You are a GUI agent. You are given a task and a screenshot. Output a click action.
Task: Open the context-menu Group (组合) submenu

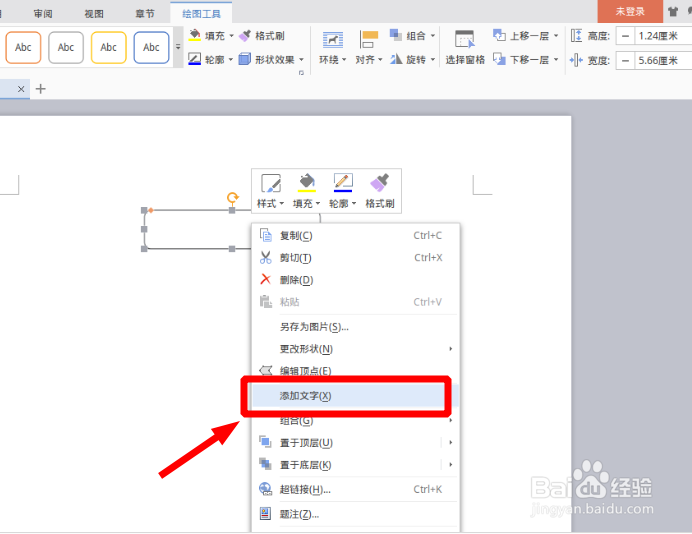click(x=356, y=421)
